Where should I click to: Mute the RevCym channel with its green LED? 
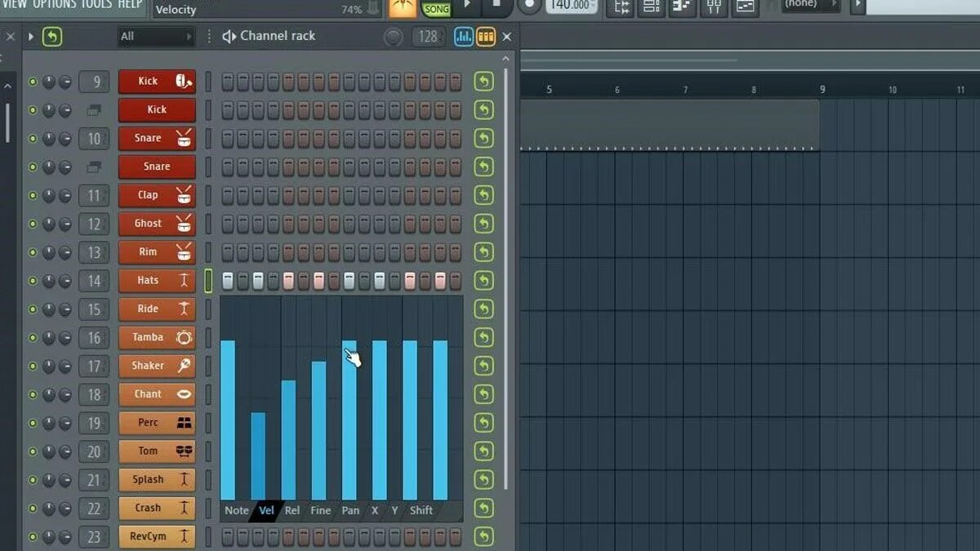tap(33, 536)
